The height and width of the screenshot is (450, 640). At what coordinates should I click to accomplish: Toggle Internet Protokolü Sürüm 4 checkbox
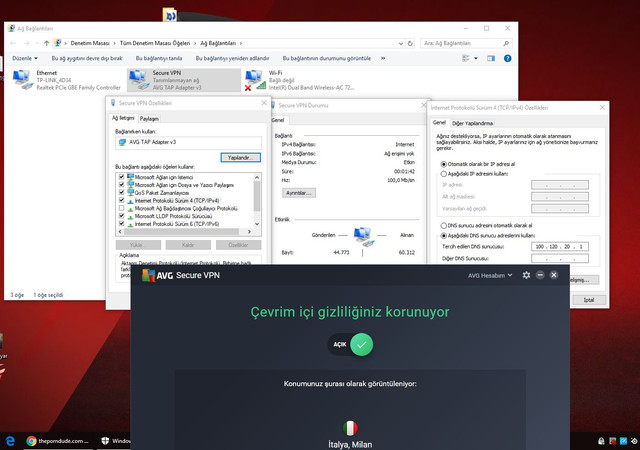coord(121,200)
